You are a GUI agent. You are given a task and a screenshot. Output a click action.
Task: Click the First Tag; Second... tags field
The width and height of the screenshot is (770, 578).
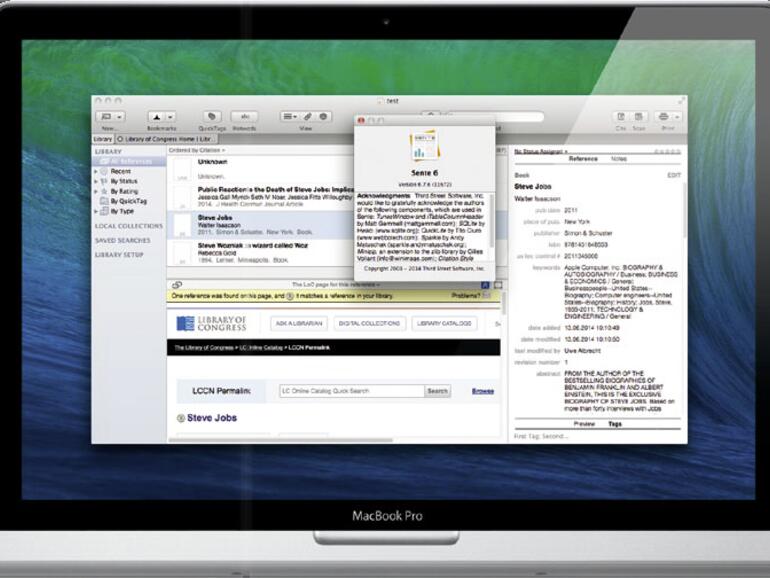click(x=597, y=436)
